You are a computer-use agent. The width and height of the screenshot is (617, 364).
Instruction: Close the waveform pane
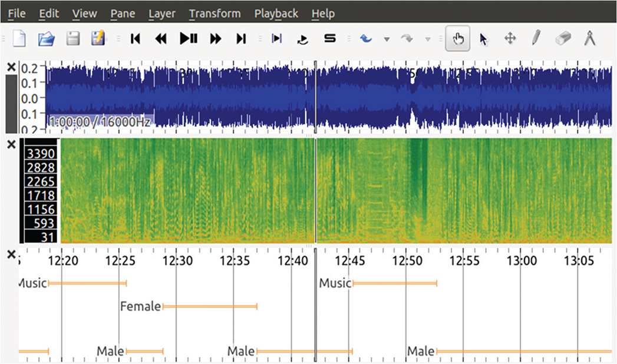click(11, 67)
